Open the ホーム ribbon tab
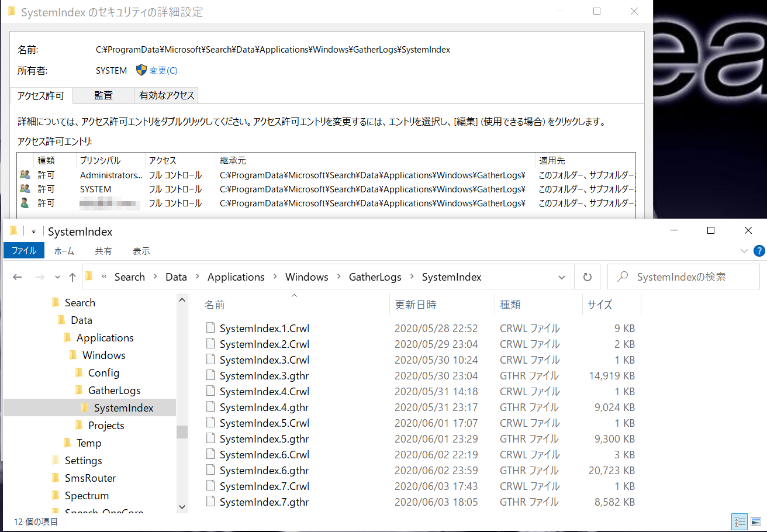Viewport: 767px width, 532px height. [x=64, y=251]
